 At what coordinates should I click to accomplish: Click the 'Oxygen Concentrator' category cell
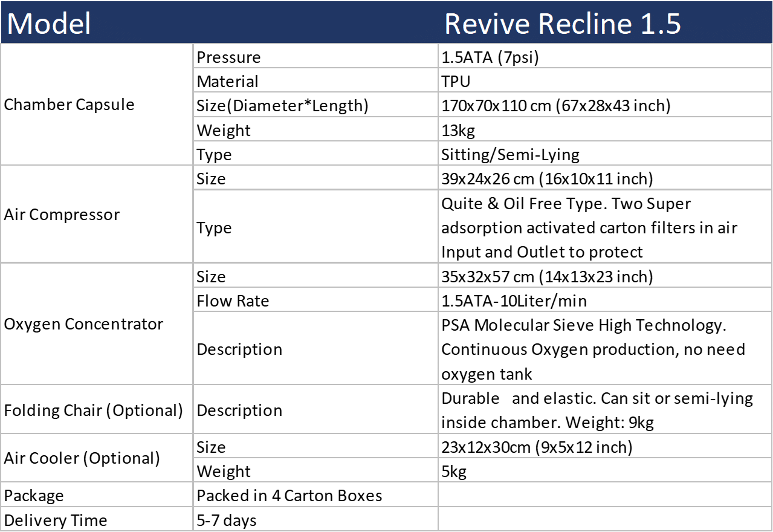[97, 323]
